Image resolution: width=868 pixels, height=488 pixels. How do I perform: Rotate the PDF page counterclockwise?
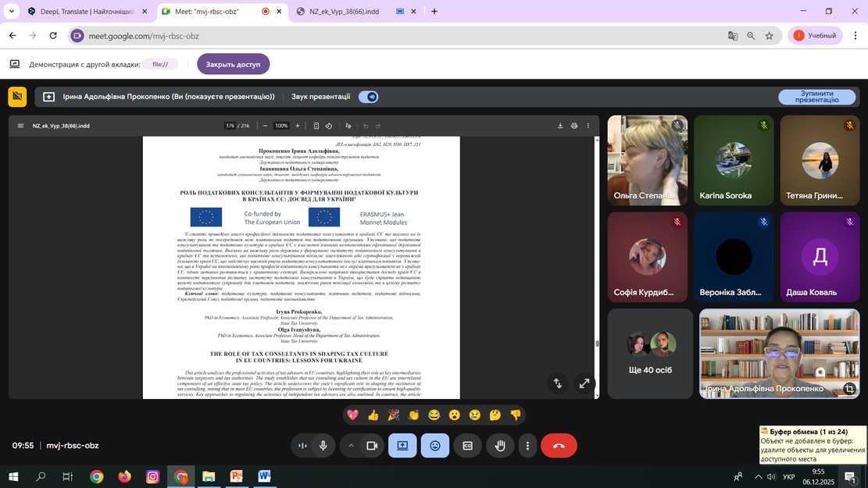[329, 126]
